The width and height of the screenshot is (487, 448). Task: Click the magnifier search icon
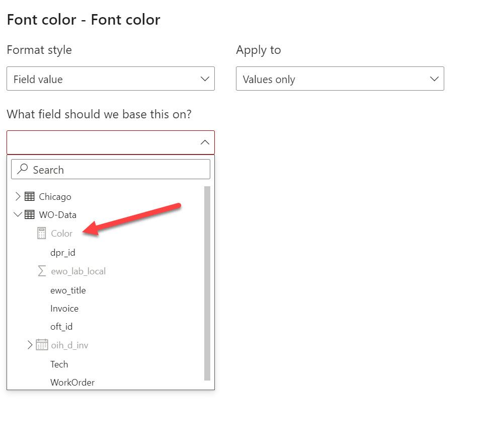tap(22, 169)
